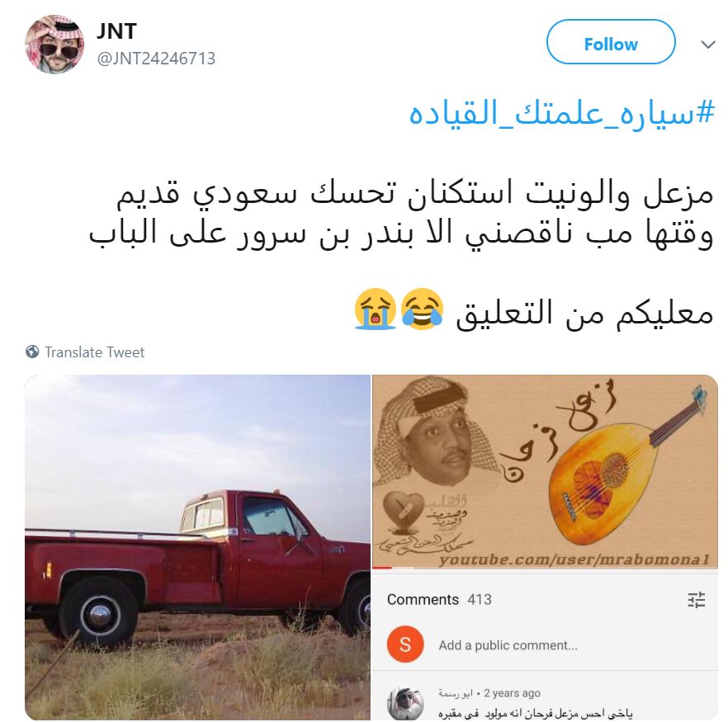This screenshot has width=728, height=722.
Task: Open the Arabic hashtag link
Action: (x=561, y=113)
